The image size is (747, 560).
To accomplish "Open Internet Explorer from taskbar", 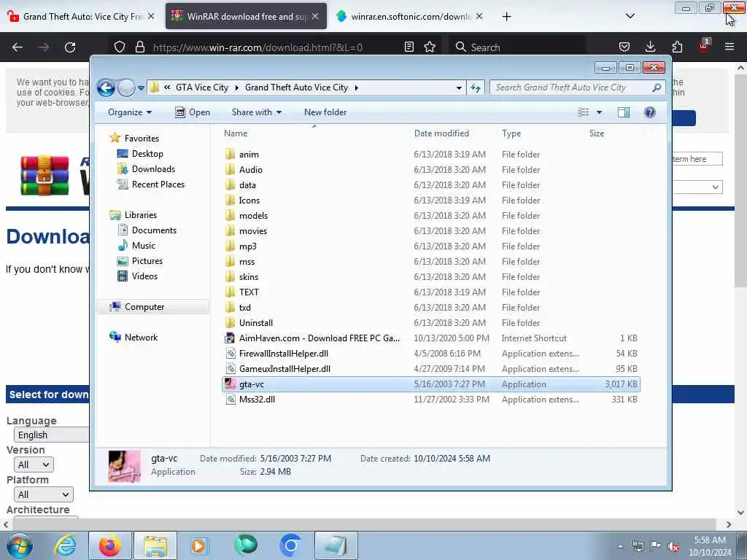I will pyautogui.click(x=65, y=545).
